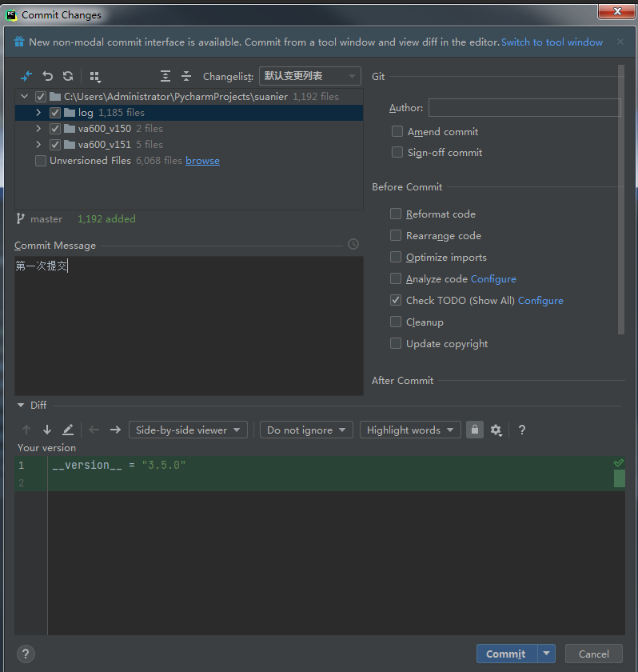Expand the log folder node
The image size is (638, 672).
pos(38,112)
